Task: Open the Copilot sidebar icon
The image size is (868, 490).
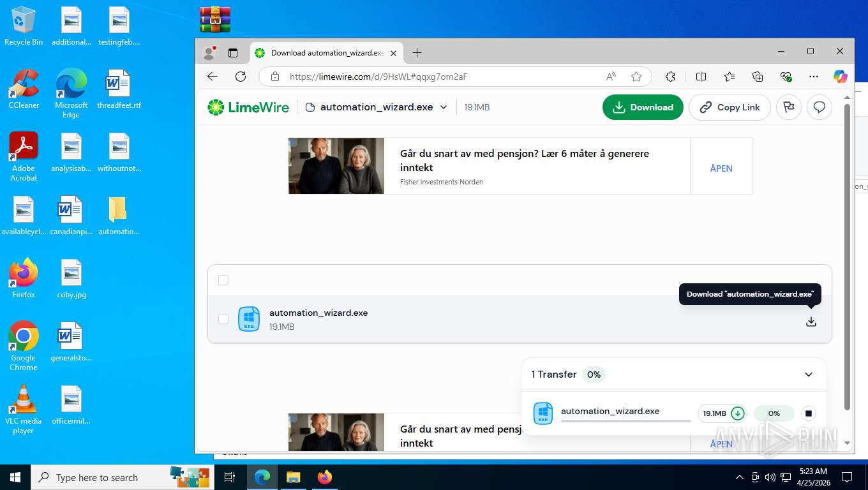Action: [841, 77]
